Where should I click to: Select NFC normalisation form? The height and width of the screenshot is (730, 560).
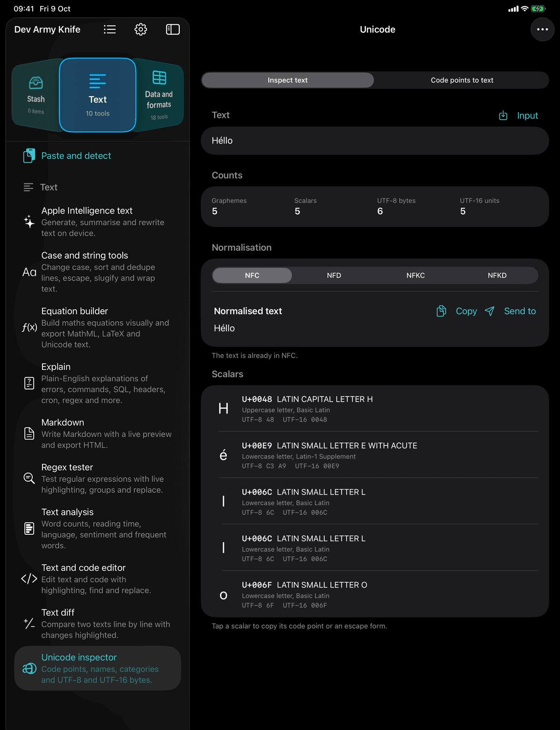click(252, 276)
